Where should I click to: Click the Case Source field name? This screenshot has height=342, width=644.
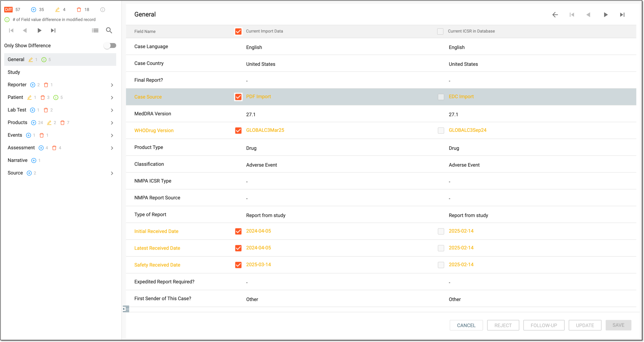click(x=148, y=97)
